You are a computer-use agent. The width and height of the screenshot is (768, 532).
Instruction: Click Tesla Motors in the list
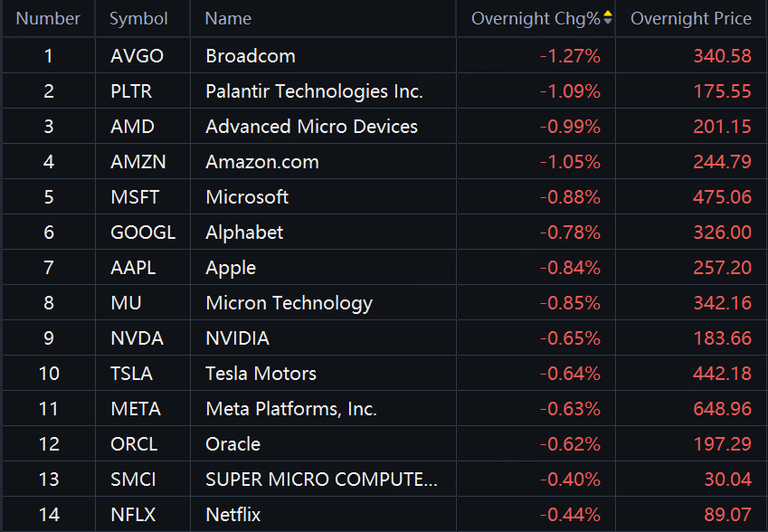(x=261, y=374)
